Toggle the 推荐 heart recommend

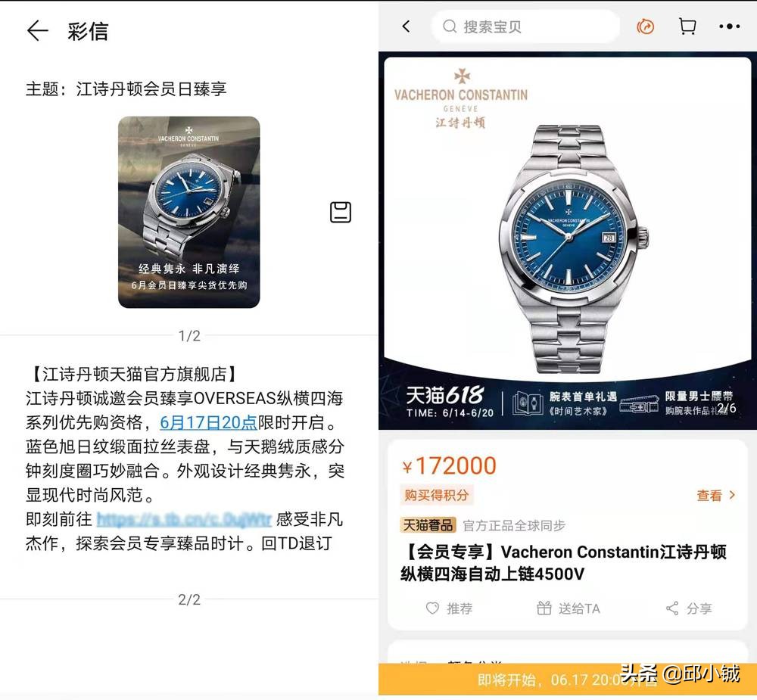[x=449, y=608]
